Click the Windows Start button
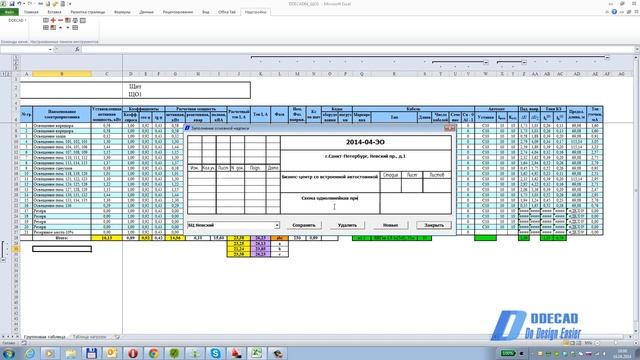 (8, 353)
